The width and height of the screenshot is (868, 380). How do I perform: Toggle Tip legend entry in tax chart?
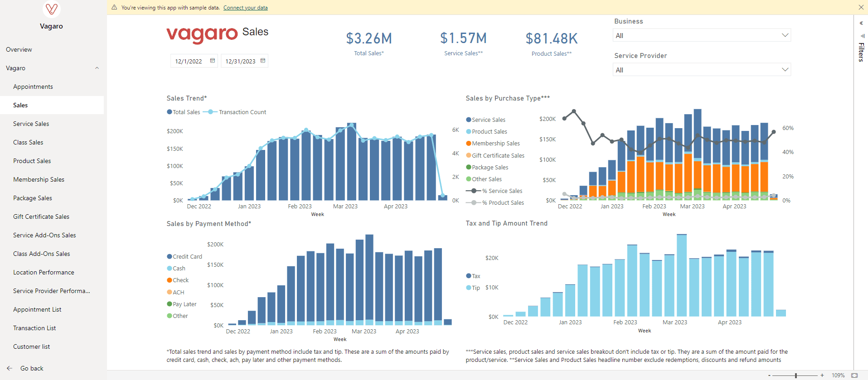tap(475, 288)
